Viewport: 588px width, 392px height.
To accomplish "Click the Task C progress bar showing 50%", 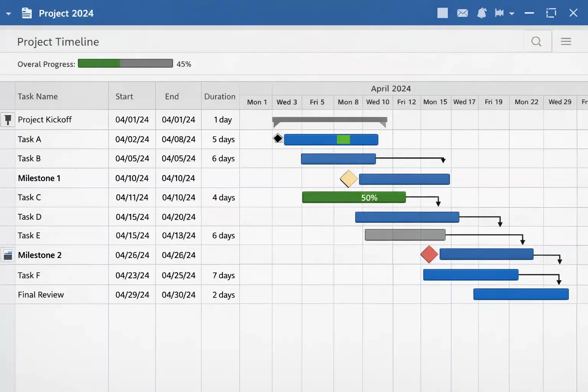I will 354,197.
